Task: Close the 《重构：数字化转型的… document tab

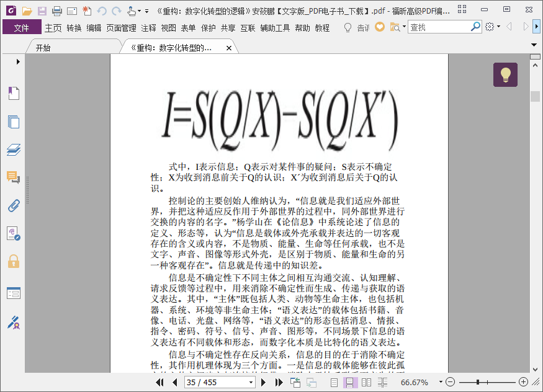Action: pos(228,48)
